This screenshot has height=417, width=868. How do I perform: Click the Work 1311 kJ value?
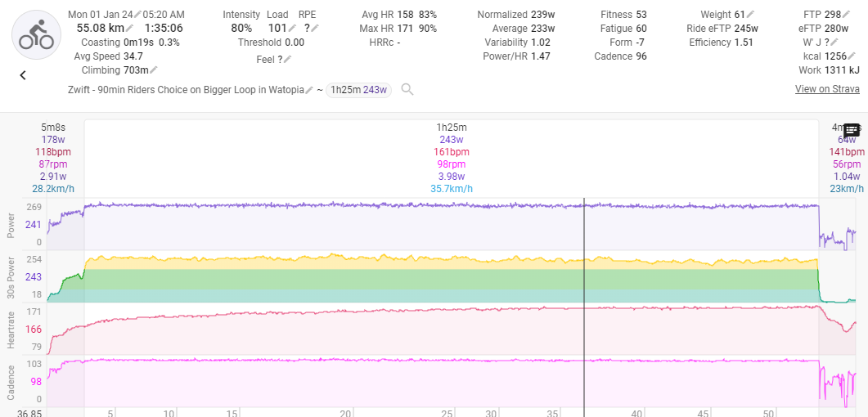coord(842,69)
